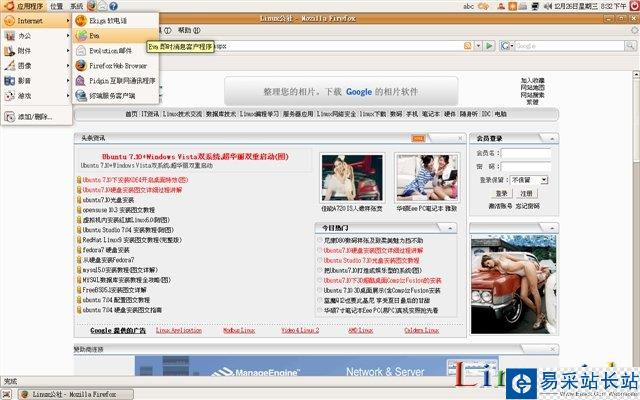The image size is (640, 400).
Task: Open Eva instant messenger entry
Action: click(x=115, y=36)
